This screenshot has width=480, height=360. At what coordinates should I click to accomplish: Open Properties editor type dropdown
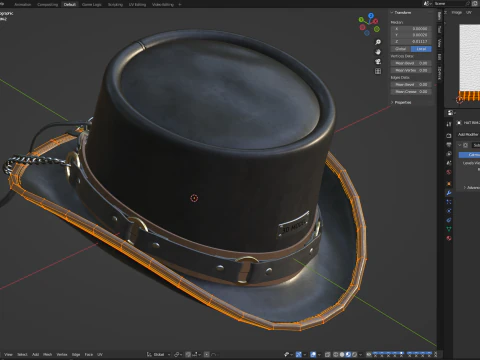pos(451,113)
